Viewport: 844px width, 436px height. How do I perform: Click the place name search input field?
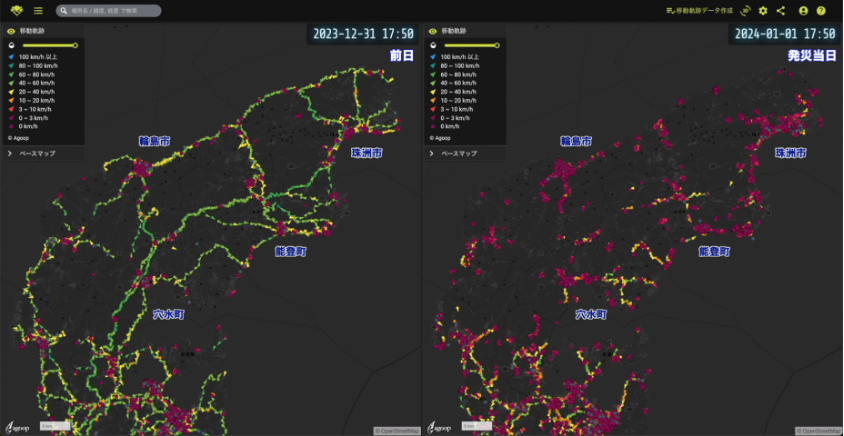(x=112, y=11)
